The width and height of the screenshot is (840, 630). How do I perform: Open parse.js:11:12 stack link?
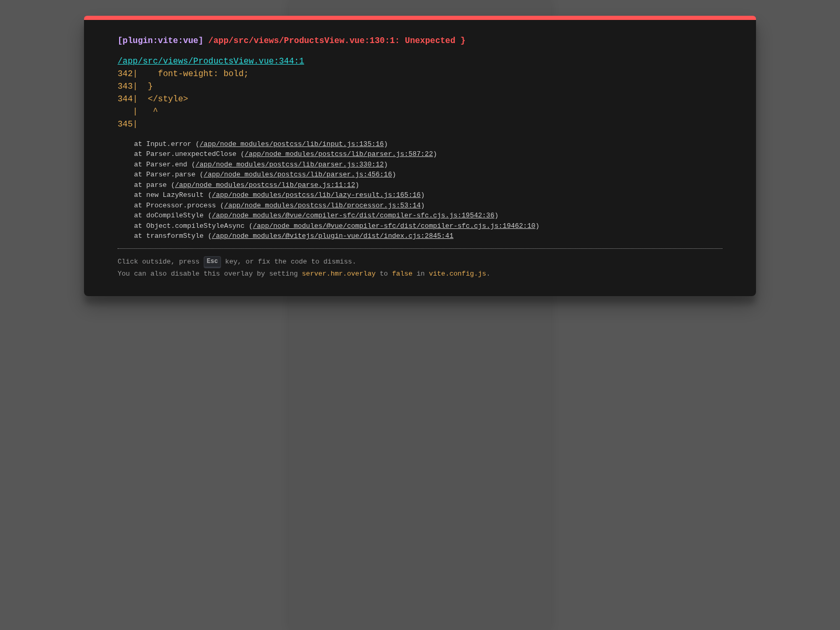[x=265, y=185]
